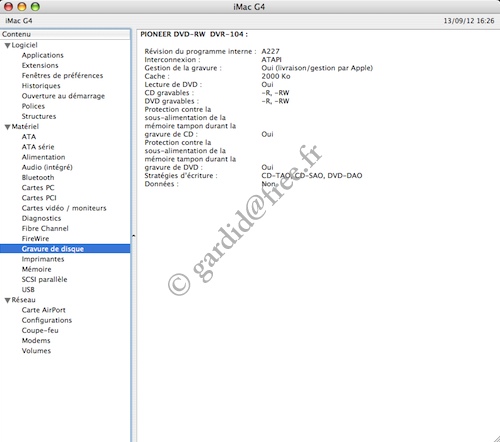Viewport: 500px width, 442px height.
Task: Select ATA série in the sidebar
Action: 38,147
